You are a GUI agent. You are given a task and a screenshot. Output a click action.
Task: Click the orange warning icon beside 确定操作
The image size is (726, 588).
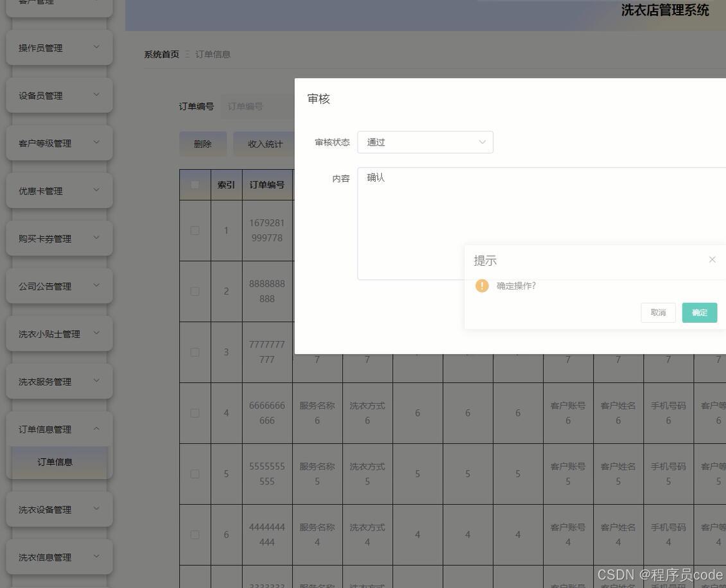click(x=482, y=286)
